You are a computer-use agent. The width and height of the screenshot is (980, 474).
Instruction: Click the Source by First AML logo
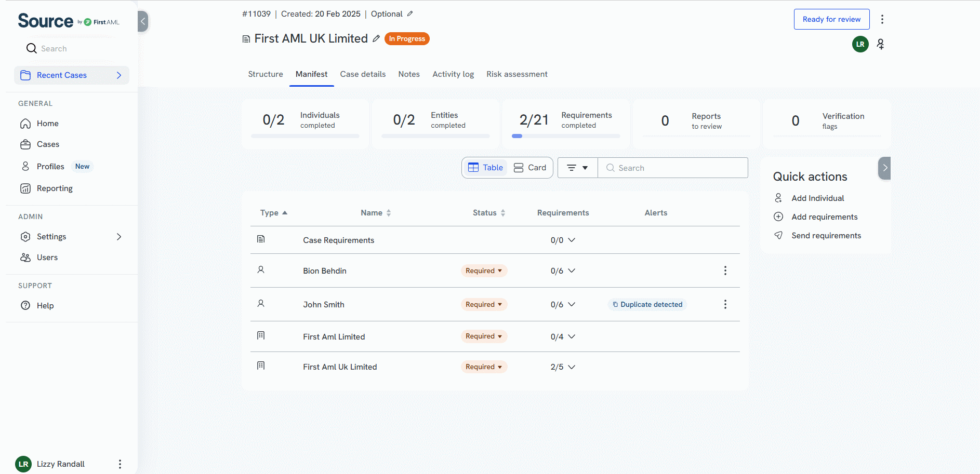(x=69, y=21)
